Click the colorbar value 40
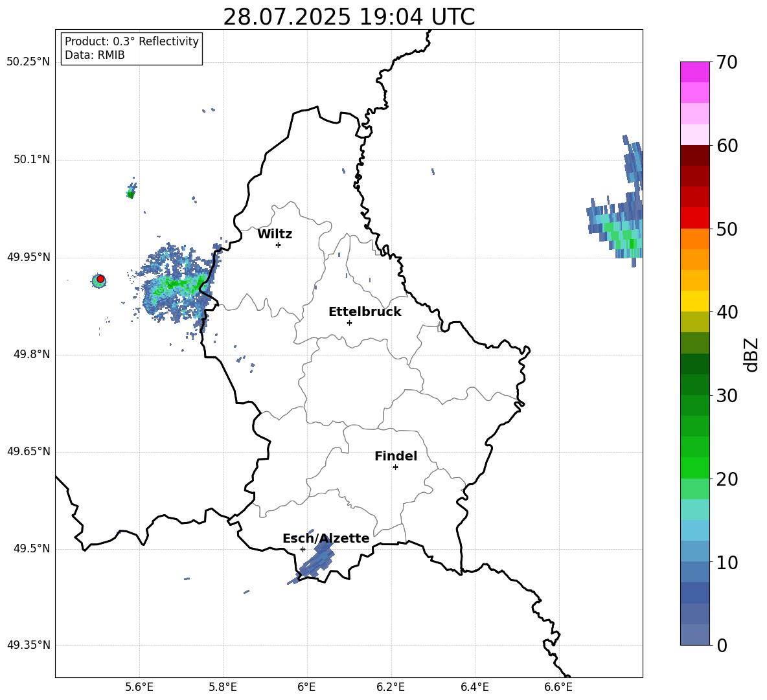Screen dimensions: 767x700 point(727,312)
